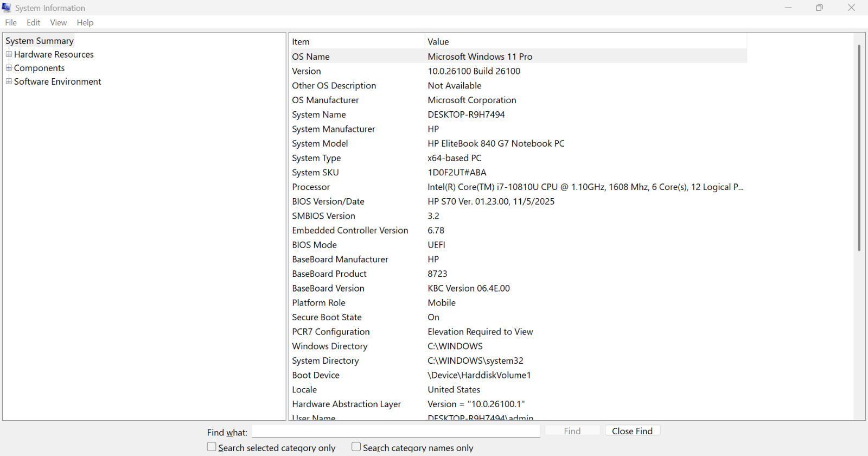The image size is (868, 456).
Task: Select the Processor item
Action: point(311,187)
